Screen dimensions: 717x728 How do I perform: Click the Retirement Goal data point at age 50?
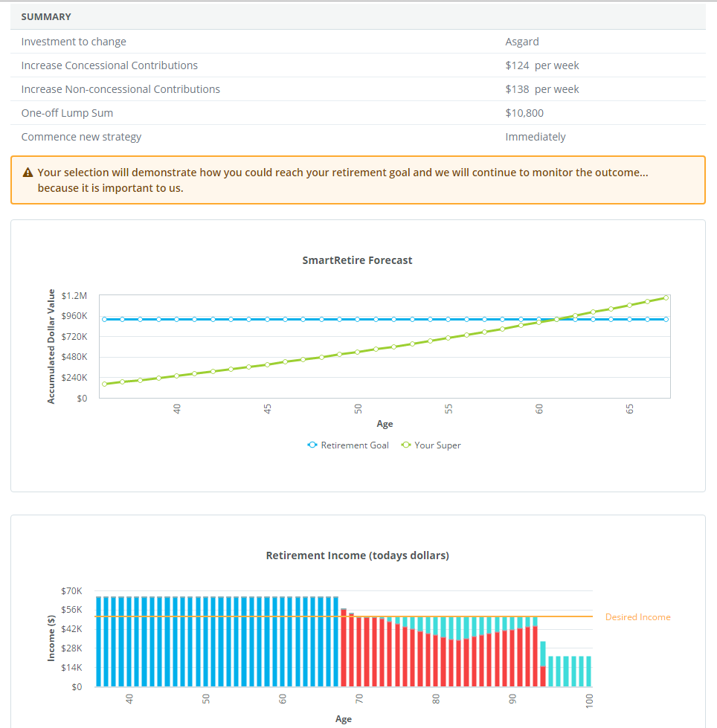coord(358,319)
